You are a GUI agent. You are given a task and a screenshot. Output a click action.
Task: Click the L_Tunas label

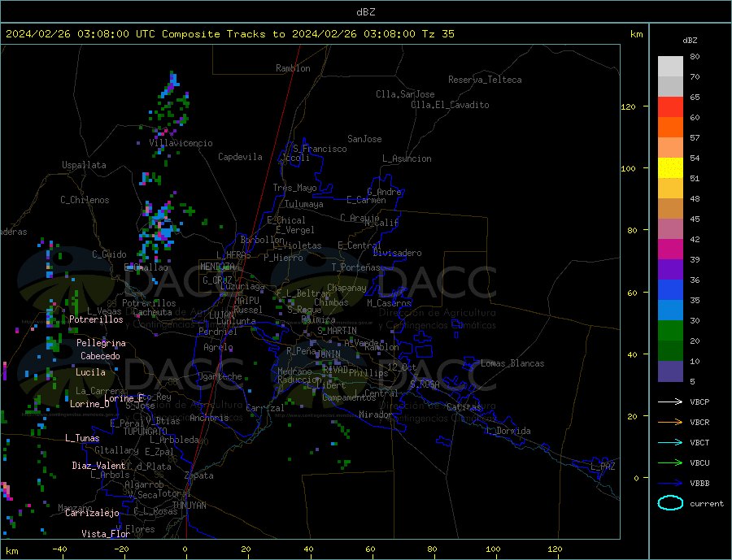82,438
